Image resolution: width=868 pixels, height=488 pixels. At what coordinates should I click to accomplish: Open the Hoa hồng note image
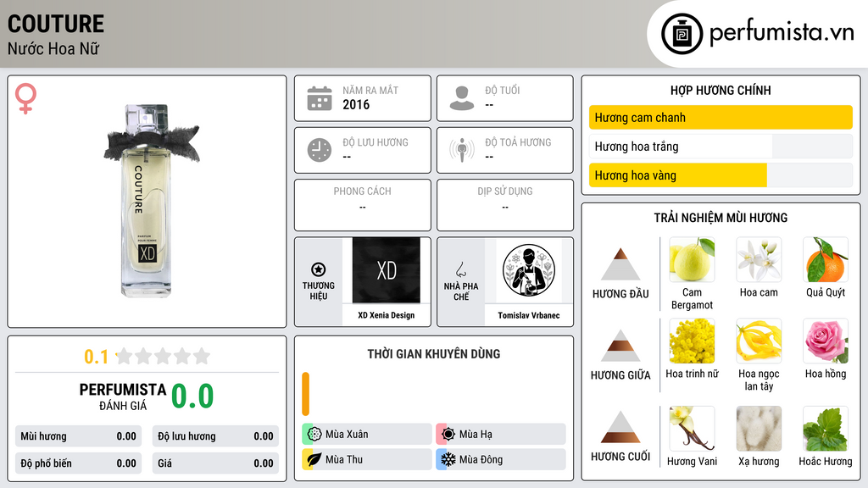826,341
